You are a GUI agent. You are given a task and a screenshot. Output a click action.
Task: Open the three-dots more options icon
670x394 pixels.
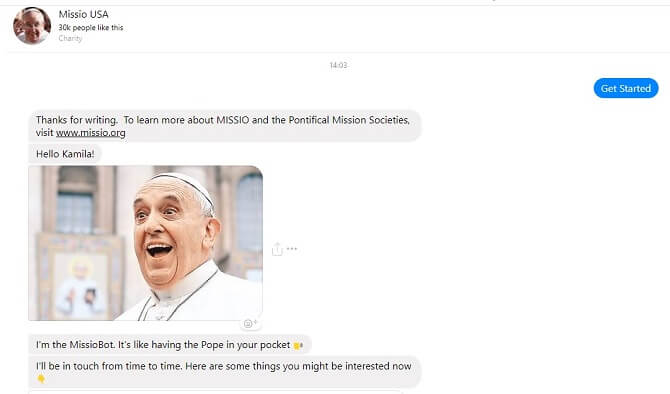click(292, 249)
